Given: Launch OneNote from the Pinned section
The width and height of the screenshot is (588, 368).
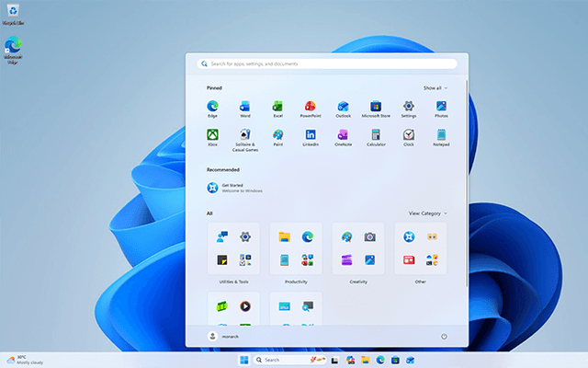Looking at the screenshot, I should coord(343,137).
